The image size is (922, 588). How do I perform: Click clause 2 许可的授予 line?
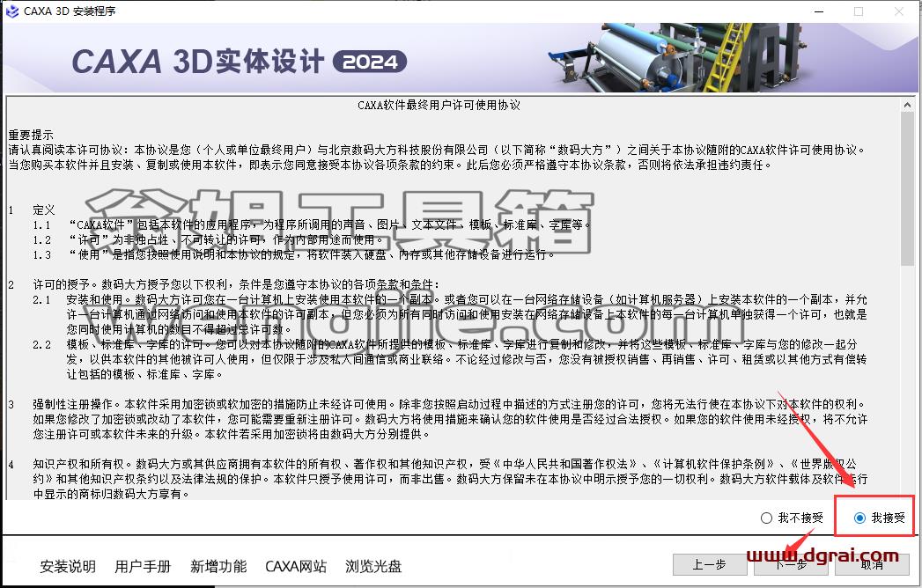coord(224,284)
